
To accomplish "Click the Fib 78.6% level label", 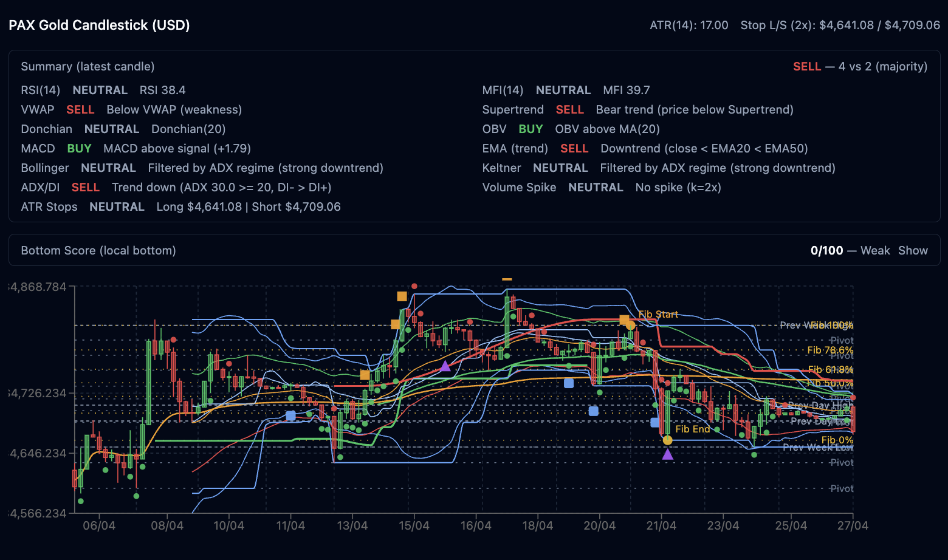I will pyautogui.click(x=829, y=350).
